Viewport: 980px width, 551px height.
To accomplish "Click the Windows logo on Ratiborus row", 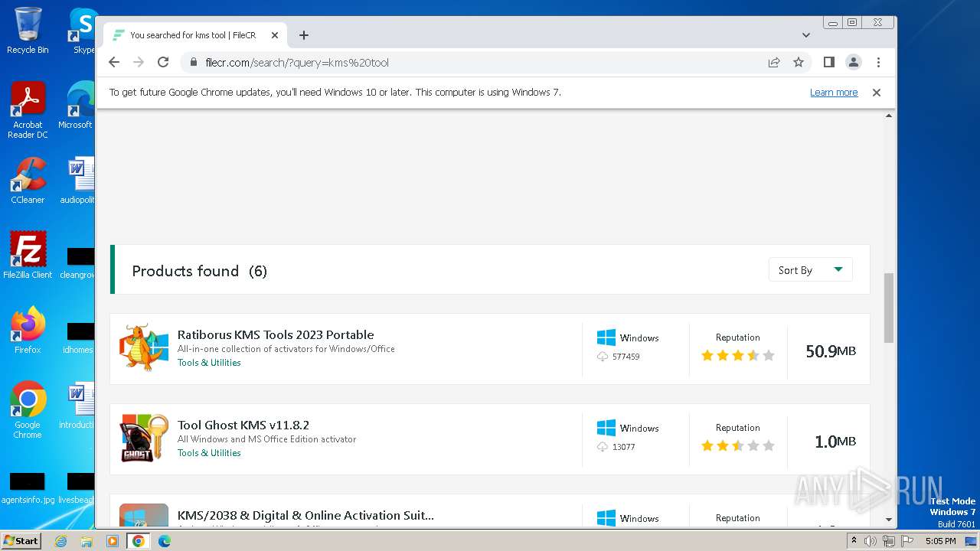I will click(x=606, y=337).
